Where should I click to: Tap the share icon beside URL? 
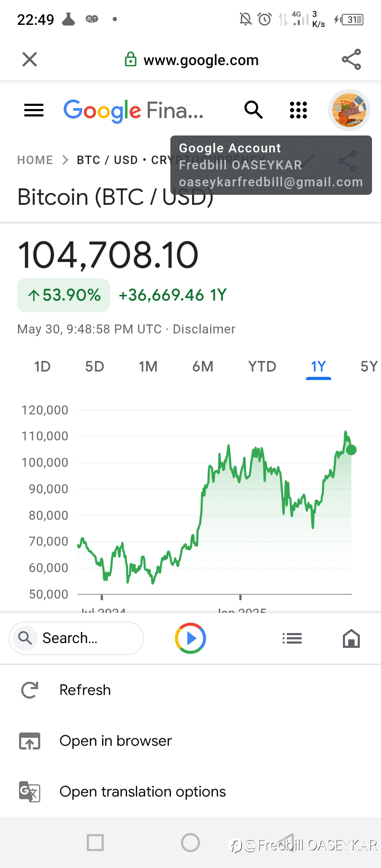[x=351, y=59]
